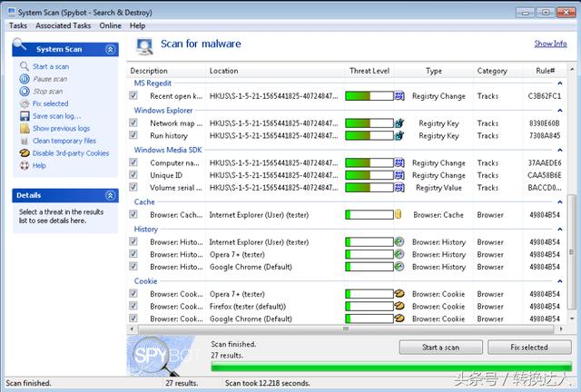
Task: Click cookie icon in Firefox cookie row
Action: tap(399, 306)
